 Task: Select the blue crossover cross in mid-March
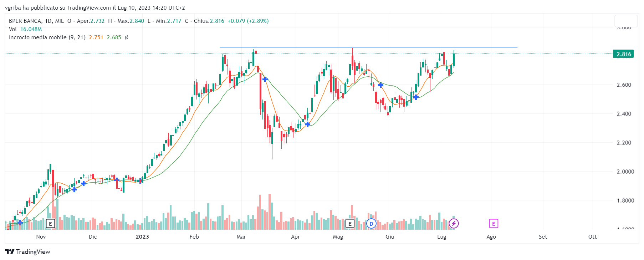coord(265,79)
